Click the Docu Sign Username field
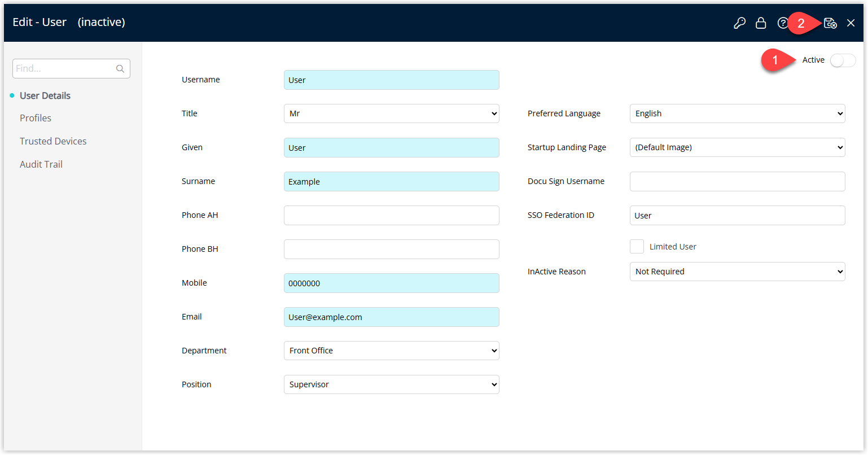This screenshot has height=455, width=868. click(737, 182)
